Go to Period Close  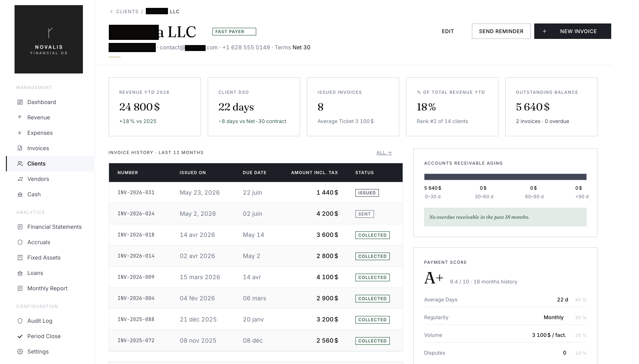coord(50,336)
